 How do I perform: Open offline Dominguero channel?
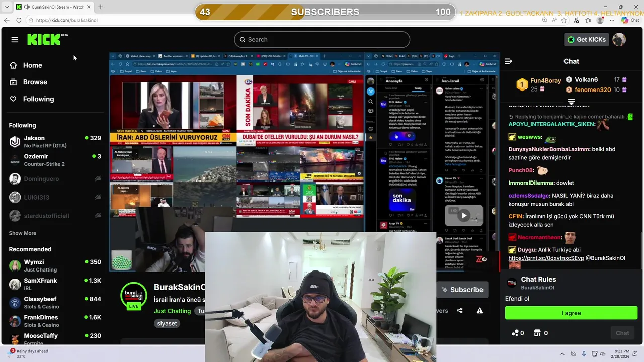point(55,178)
